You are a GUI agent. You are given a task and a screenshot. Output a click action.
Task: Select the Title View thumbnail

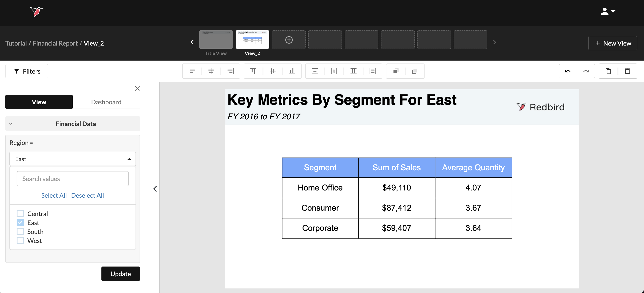[x=216, y=39]
